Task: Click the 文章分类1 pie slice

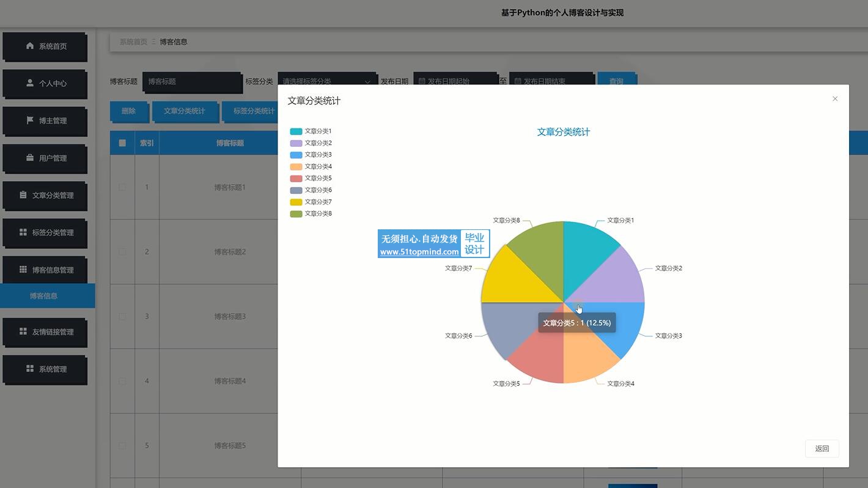Action: 584,254
